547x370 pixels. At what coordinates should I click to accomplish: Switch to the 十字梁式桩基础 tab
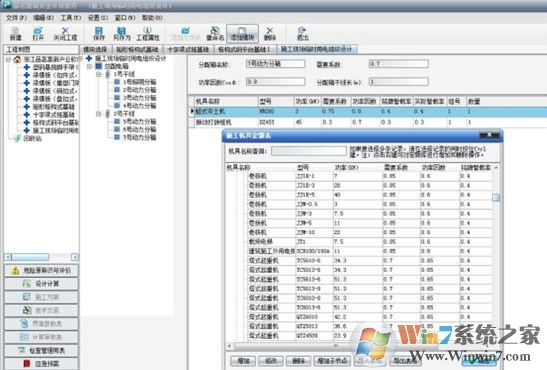click(x=188, y=50)
